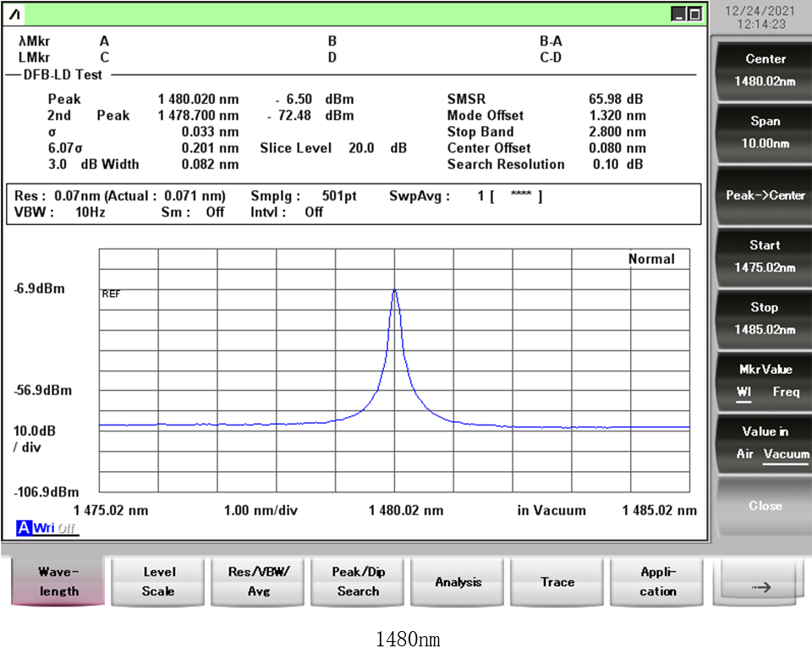Click the Mode Offset 1.320 nm value
Image resolution: width=812 pixels, height=648 pixels.
pos(617,116)
